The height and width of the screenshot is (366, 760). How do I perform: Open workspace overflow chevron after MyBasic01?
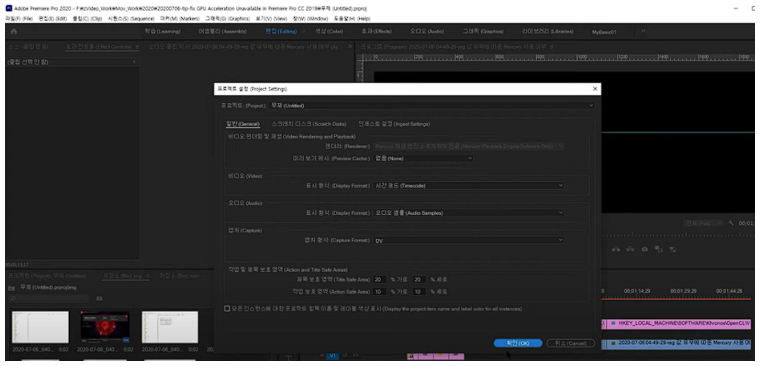click(x=644, y=31)
